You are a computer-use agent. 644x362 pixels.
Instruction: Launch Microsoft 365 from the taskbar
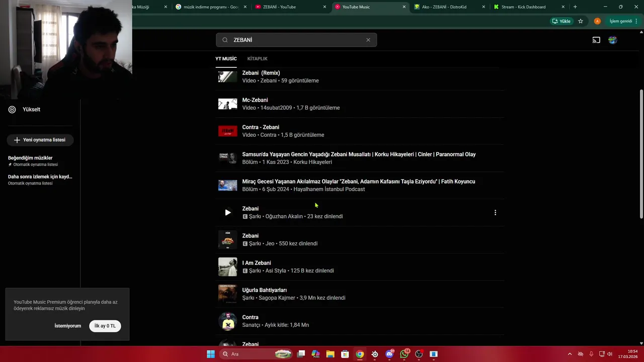point(315,354)
